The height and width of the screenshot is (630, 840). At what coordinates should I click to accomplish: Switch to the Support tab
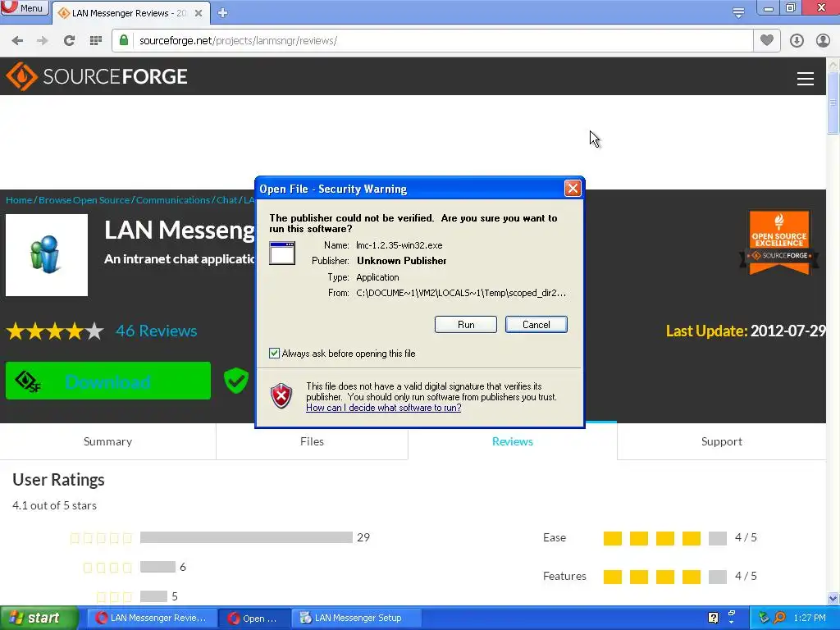pyautogui.click(x=722, y=441)
